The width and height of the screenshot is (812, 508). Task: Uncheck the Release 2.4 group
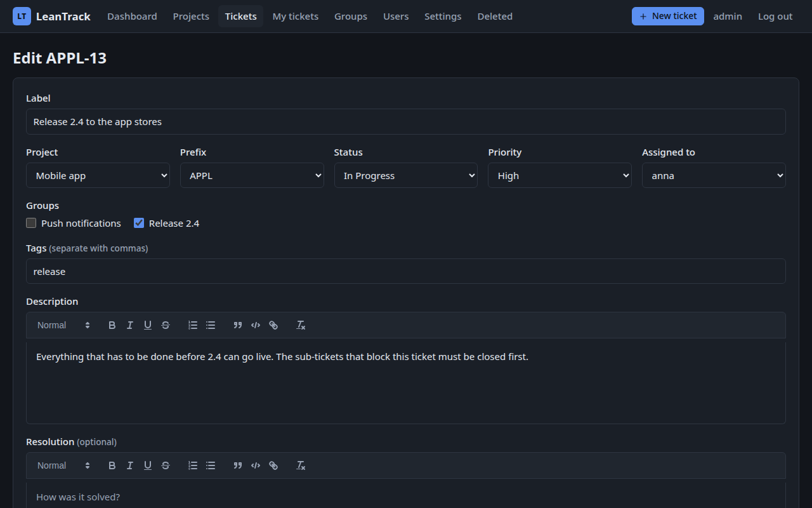pos(139,223)
